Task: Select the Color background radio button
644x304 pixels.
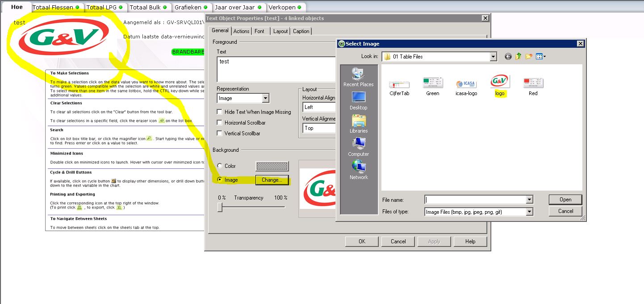Action: 220,166
